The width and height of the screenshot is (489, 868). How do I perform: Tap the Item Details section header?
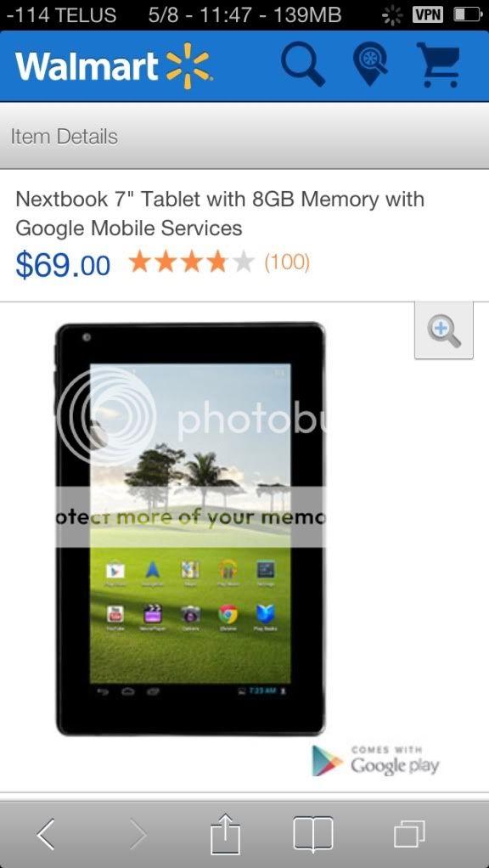(x=65, y=136)
